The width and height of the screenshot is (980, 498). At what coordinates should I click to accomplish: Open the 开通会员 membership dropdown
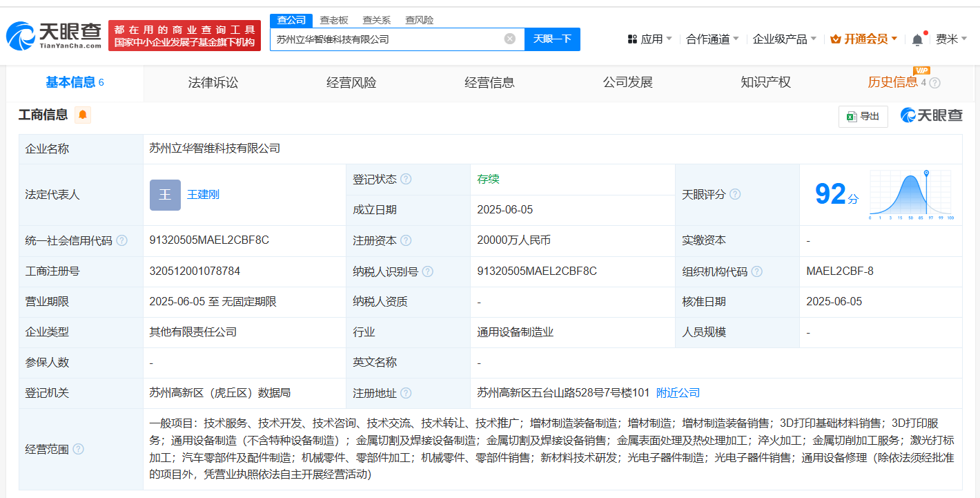coord(863,39)
